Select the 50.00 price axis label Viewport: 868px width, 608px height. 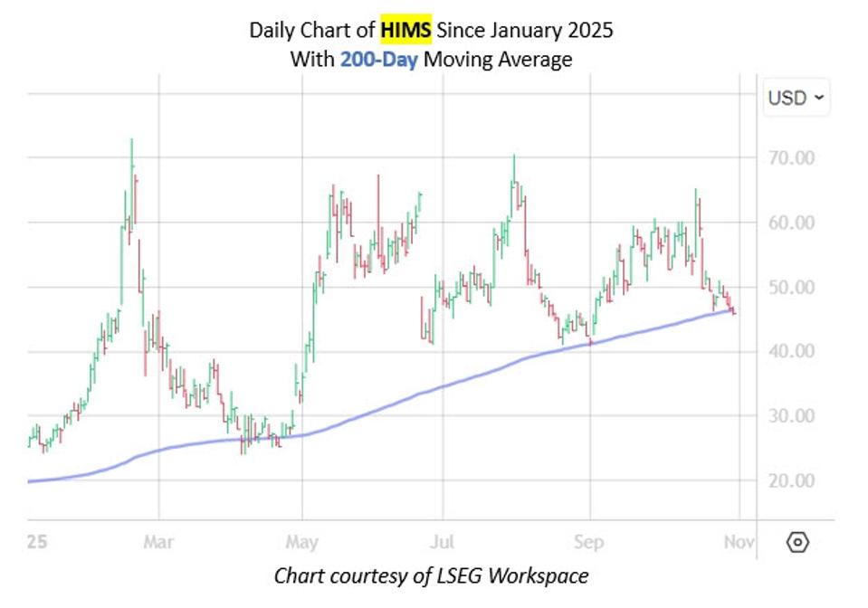(790, 288)
